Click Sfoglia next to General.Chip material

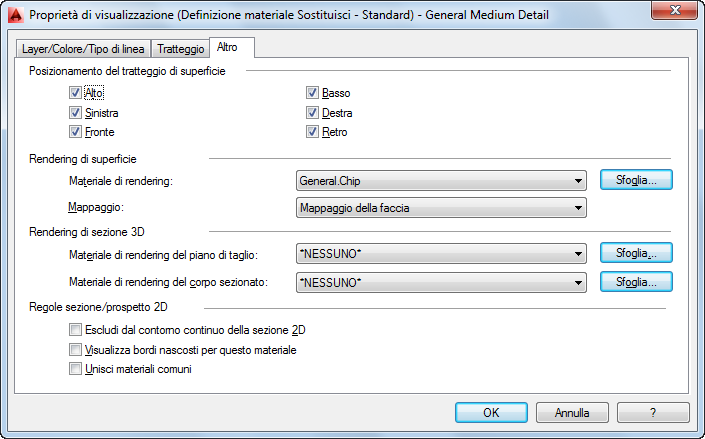point(636,180)
